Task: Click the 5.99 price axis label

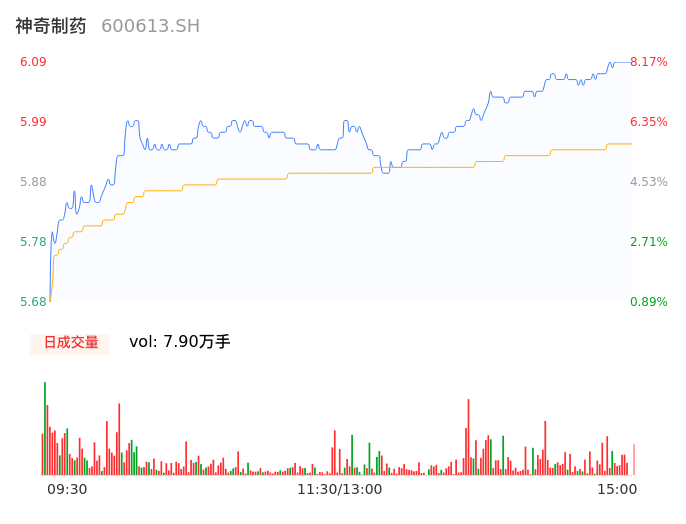Action: (33, 122)
